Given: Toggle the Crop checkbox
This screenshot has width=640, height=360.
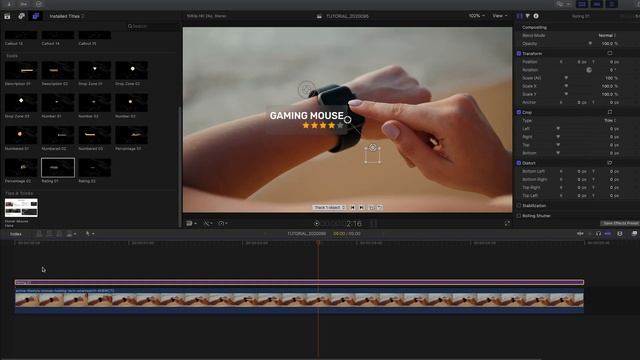Looking at the screenshot, I should pos(519,112).
